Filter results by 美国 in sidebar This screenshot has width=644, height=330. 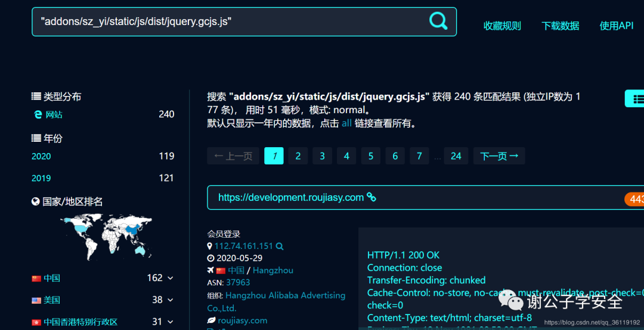(x=52, y=300)
